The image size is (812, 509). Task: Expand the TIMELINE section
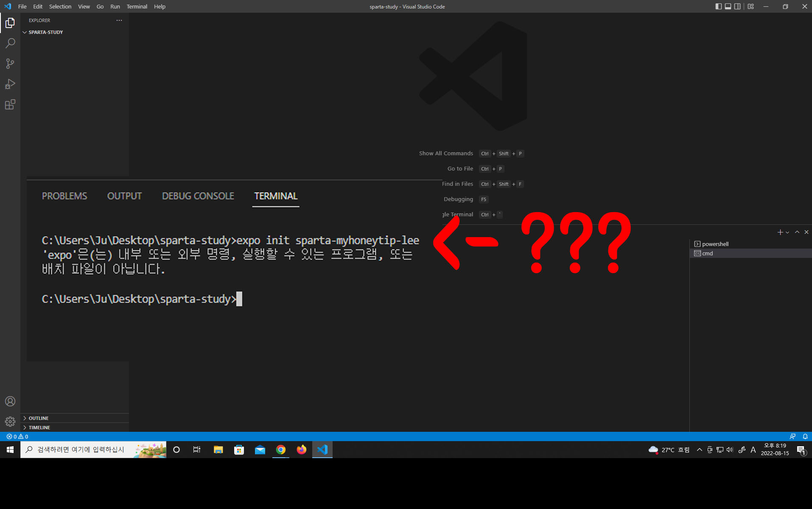click(x=75, y=428)
